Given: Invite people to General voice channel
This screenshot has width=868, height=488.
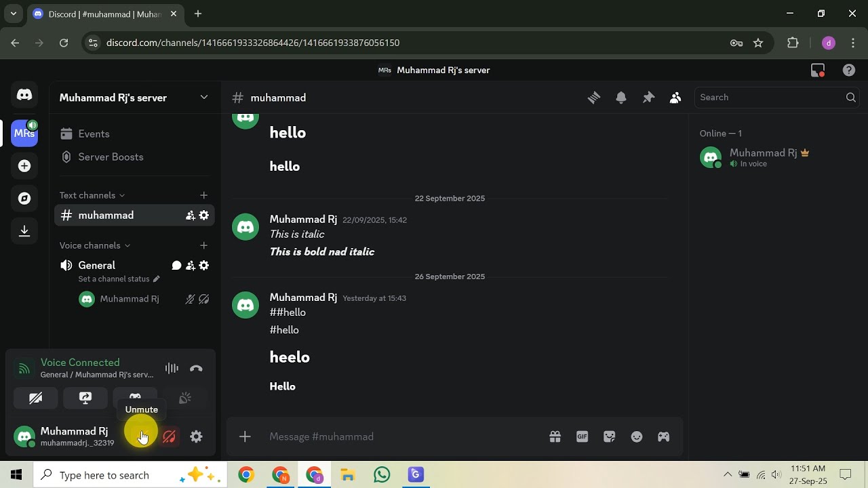Looking at the screenshot, I should 191,266.
